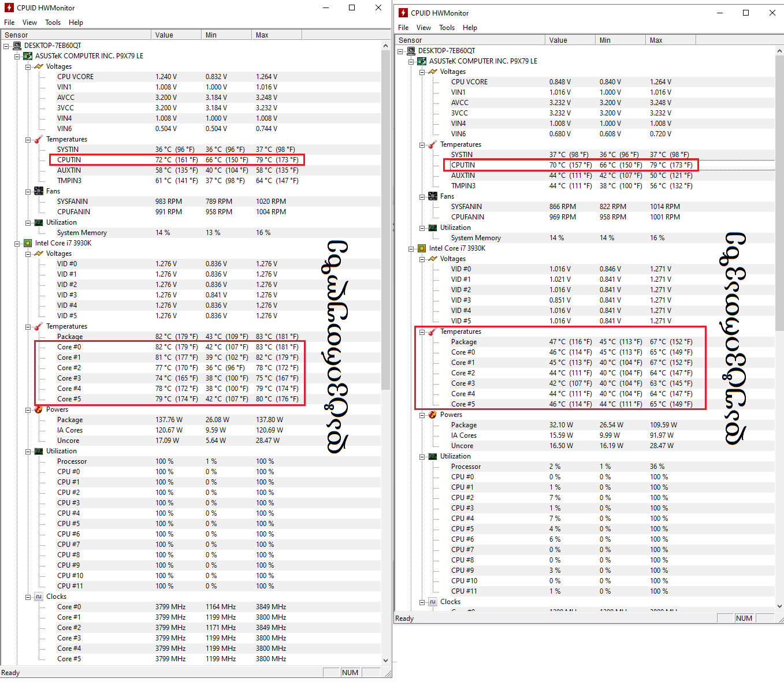Click the ASUSTeK motherboard icon in left window
784x682 pixels.
pos(28,56)
